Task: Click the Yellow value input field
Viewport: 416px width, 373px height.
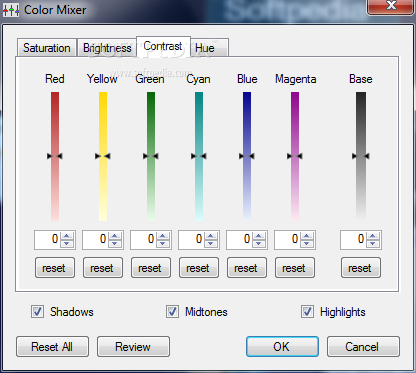Action: coord(96,239)
